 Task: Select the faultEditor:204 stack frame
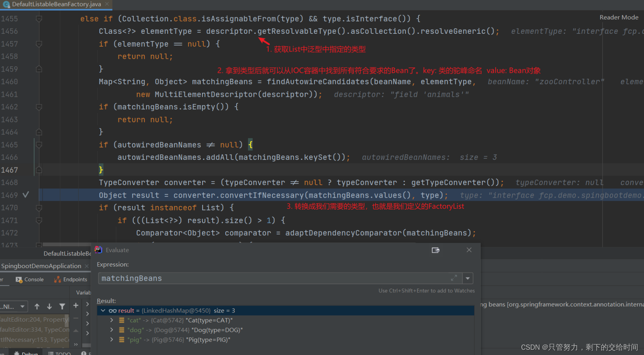click(35, 319)
